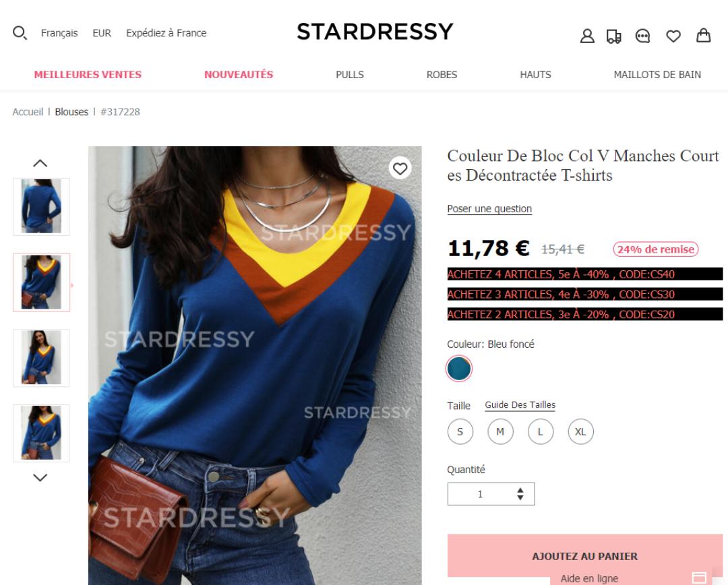Viewport: 728px width, 585px height.
Task: Open the ROBES menu item
Action: pyautogui.click(x=442, y=74)
